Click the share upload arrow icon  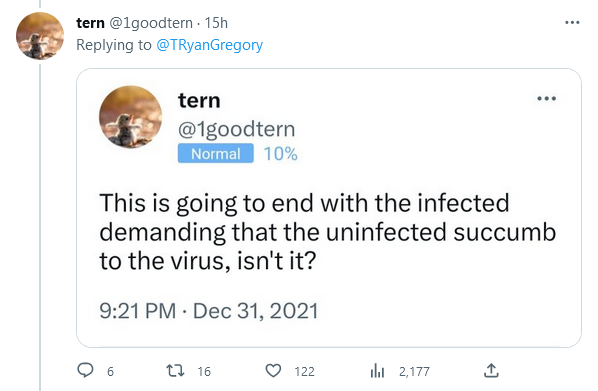[491, 370]
